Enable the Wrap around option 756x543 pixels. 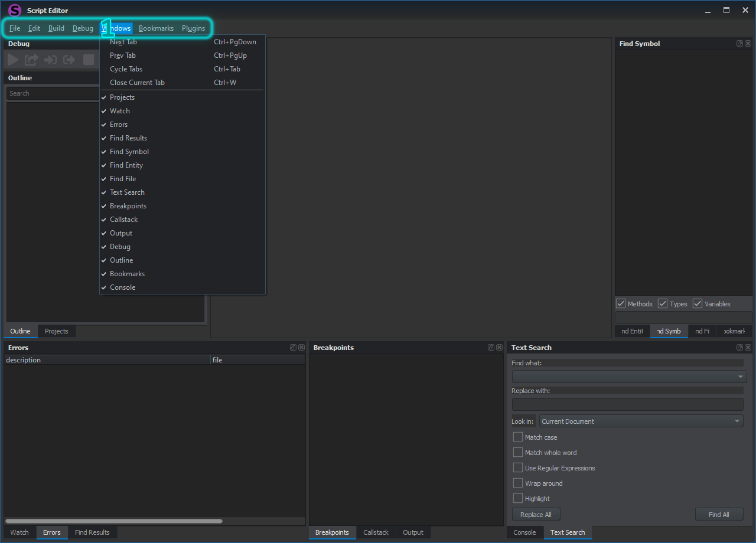point(518,483)
